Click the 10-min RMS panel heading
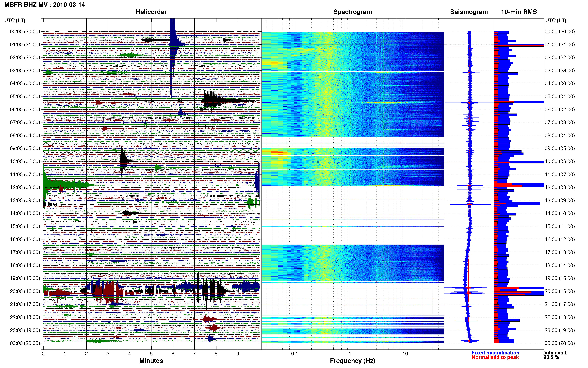Screen dimensions: 588x368 tap(519, 12)
